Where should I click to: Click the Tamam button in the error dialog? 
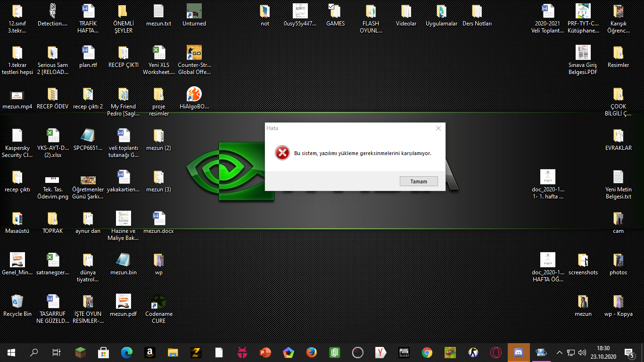(419, 181)
